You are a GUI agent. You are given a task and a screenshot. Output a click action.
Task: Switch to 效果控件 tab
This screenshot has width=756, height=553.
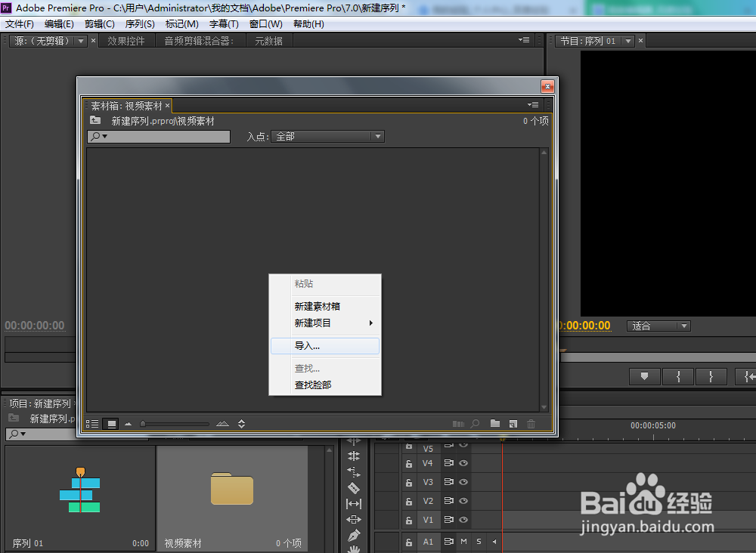[x=125, y=41]
